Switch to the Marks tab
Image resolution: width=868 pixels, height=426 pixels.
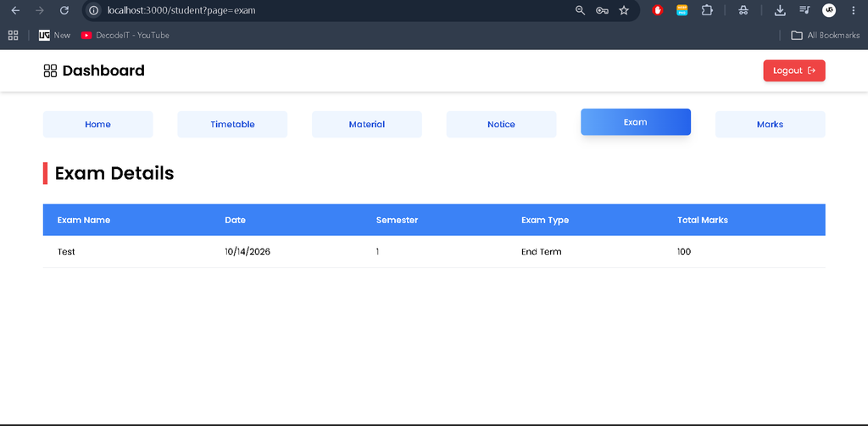[770, 124]
